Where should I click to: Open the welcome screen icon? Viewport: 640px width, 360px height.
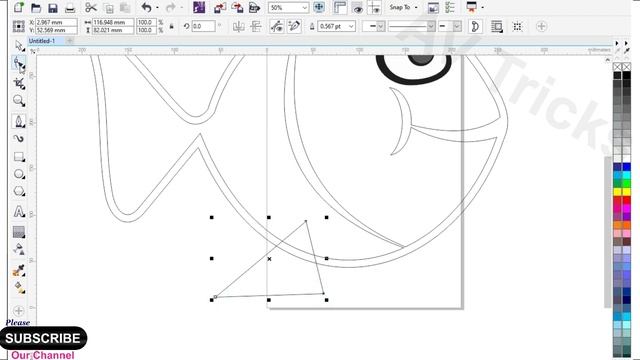(433, 7)
